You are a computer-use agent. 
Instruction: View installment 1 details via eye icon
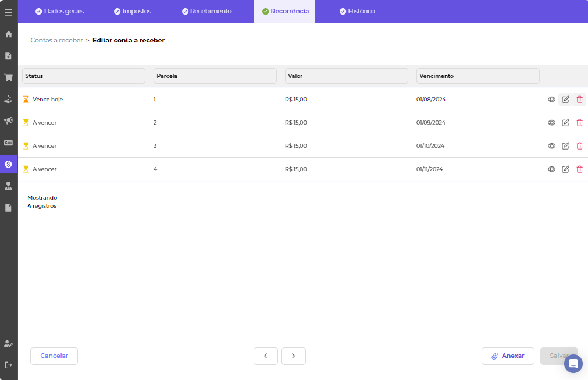coord(551,100)
